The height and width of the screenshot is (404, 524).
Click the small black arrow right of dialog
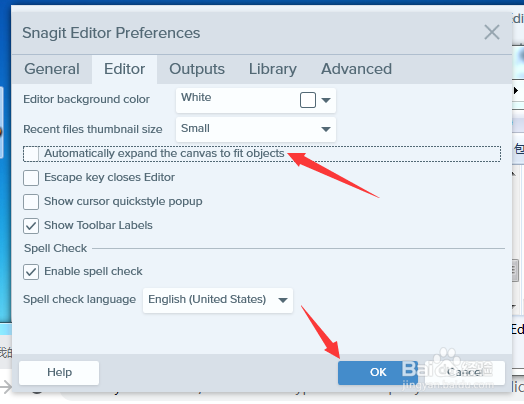516,90
